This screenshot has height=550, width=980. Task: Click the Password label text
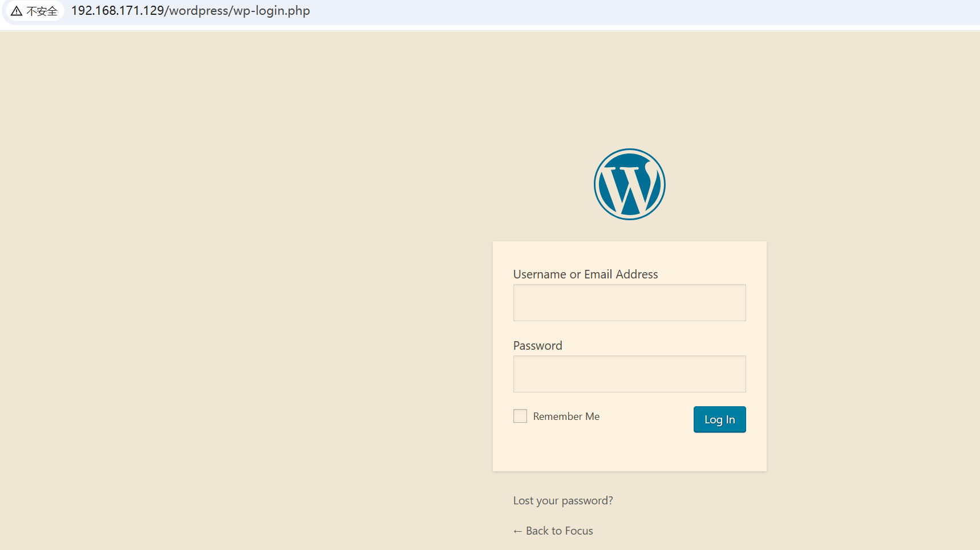point(537,346)
